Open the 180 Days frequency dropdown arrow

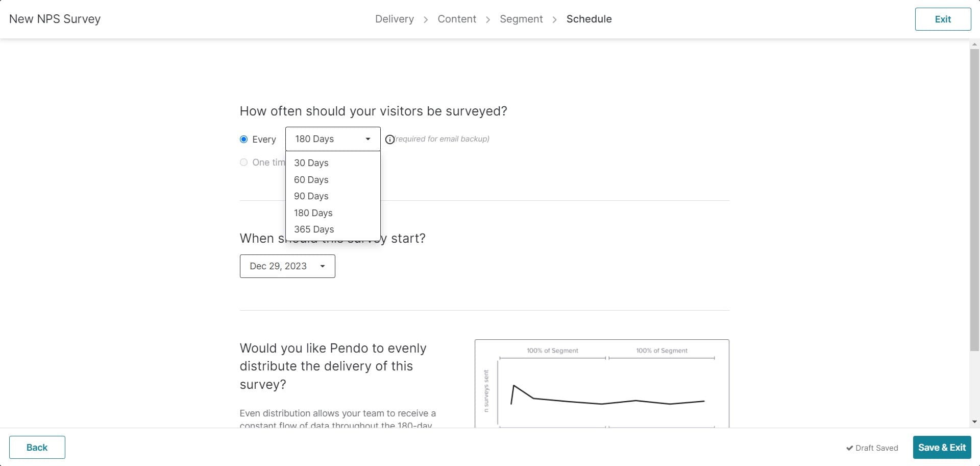368,139
